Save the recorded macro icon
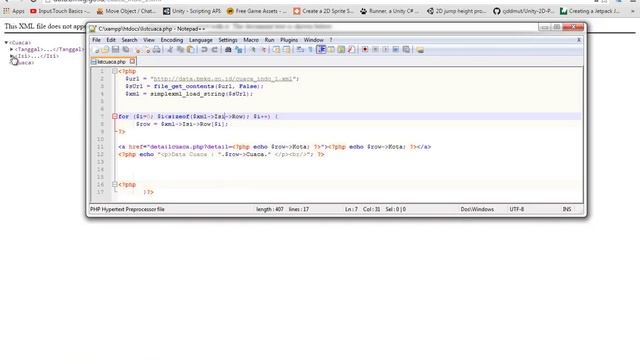 click(x=406, y=50)
